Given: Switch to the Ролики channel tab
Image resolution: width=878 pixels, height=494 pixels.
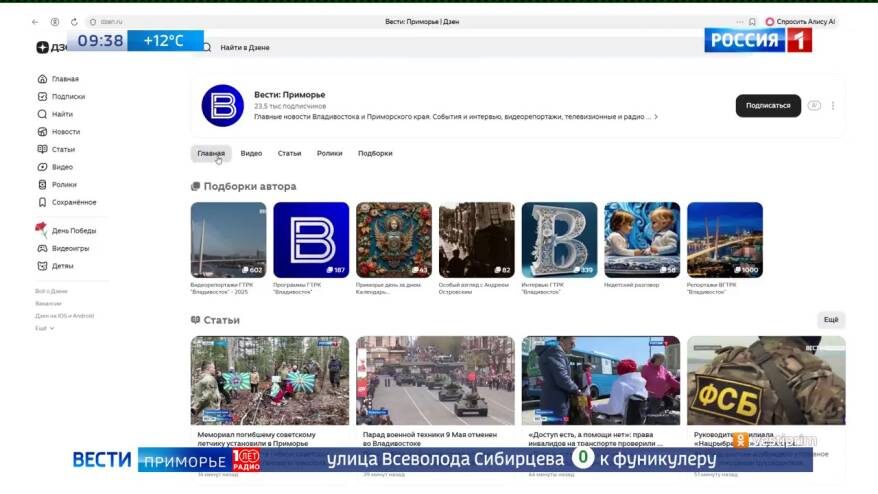Looking at the screenshot, I should coord(329,153).
